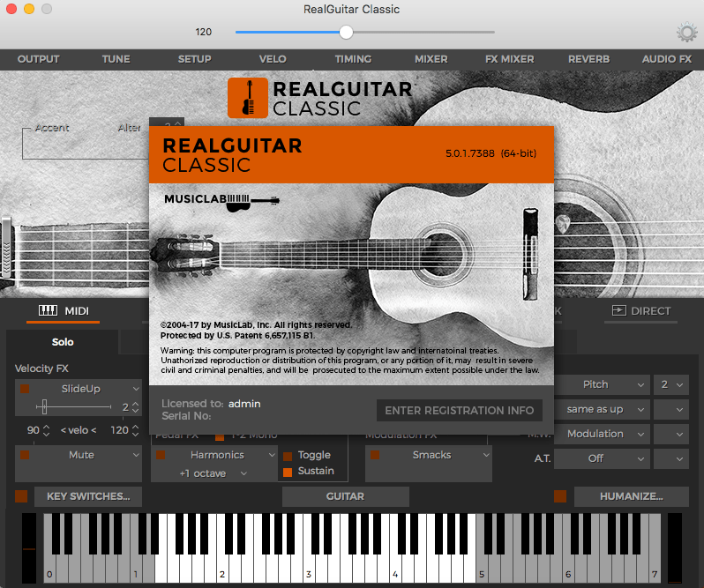Click the SlideUp value 2 stepper arrows

[x=136, y=407]
